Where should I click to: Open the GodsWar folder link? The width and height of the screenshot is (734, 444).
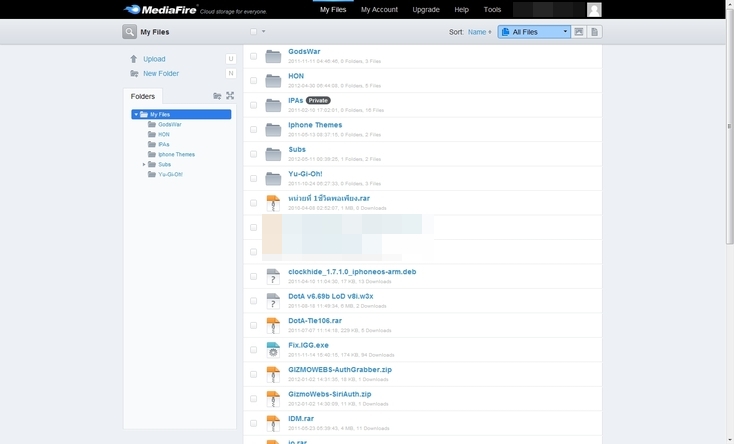coord(304,52)
